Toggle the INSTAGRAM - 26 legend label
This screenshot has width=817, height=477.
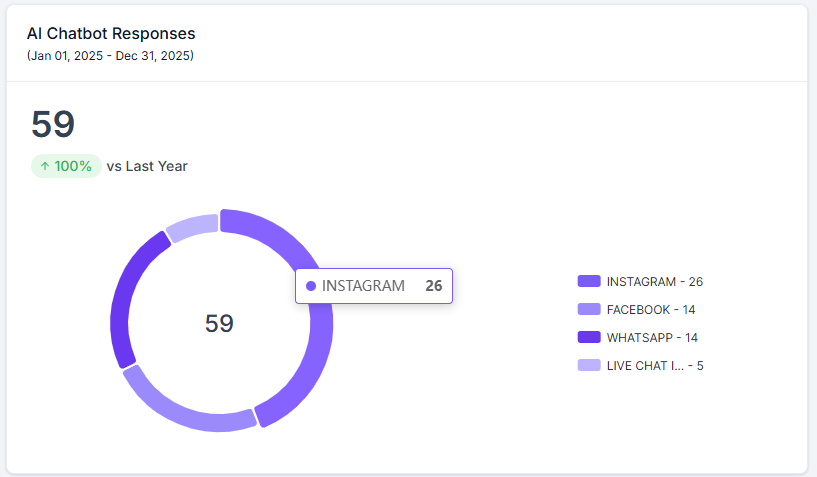point(654,282)
